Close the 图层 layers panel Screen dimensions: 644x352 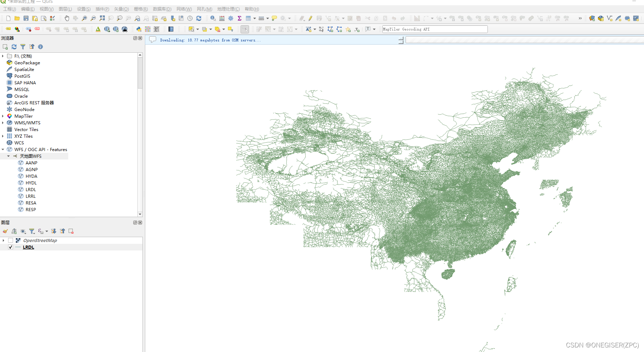140,222
